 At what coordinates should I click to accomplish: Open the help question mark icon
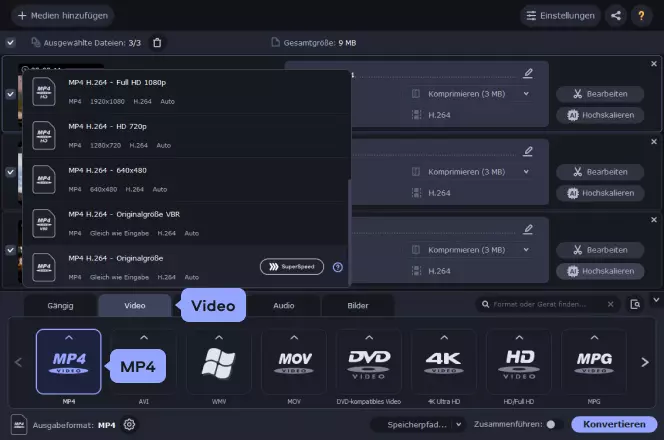(641, 16)
